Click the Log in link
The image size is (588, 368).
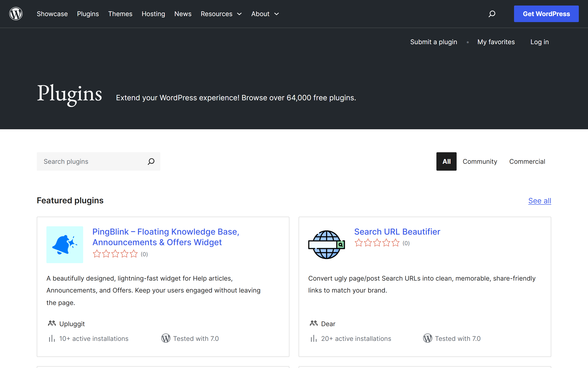click(x=539, y=42)
